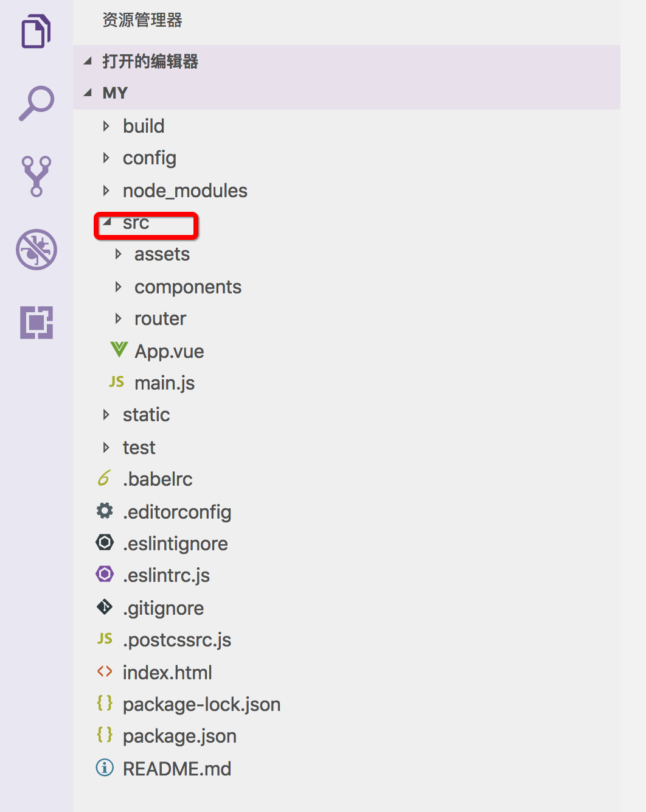The width and height of the screenshot is (646, 812).
Task: Expand the node_modules folder arrow
Action: [106, 191]
